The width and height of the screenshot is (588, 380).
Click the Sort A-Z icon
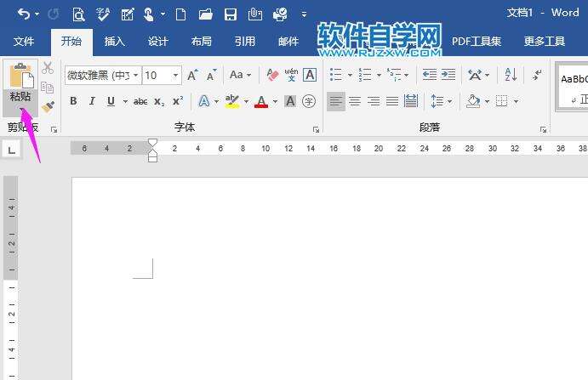pos(511,75)
